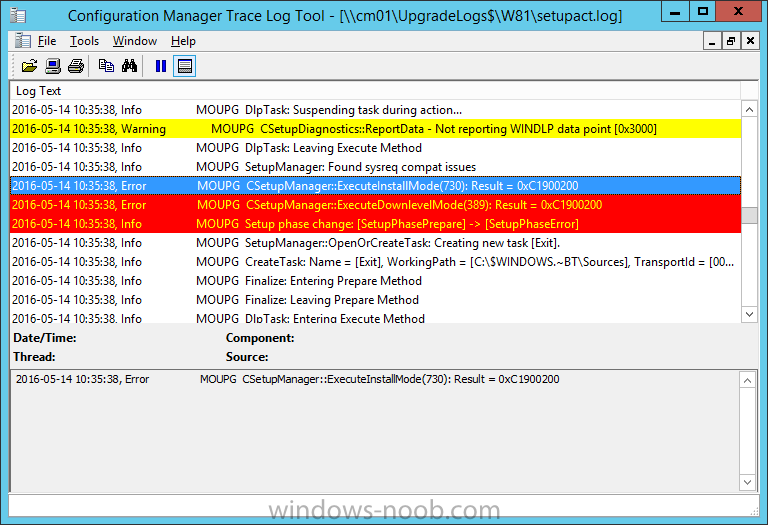This screenshot has height=525, width=768.
Task: Click the Date/Time label
Action: pyautogui.click(x=45, y=338)
